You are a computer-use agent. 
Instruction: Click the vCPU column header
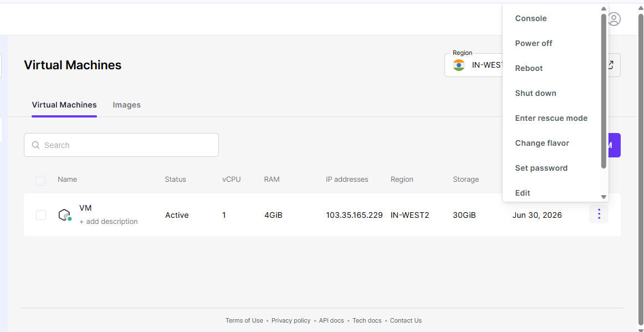[x=232, y=179]
